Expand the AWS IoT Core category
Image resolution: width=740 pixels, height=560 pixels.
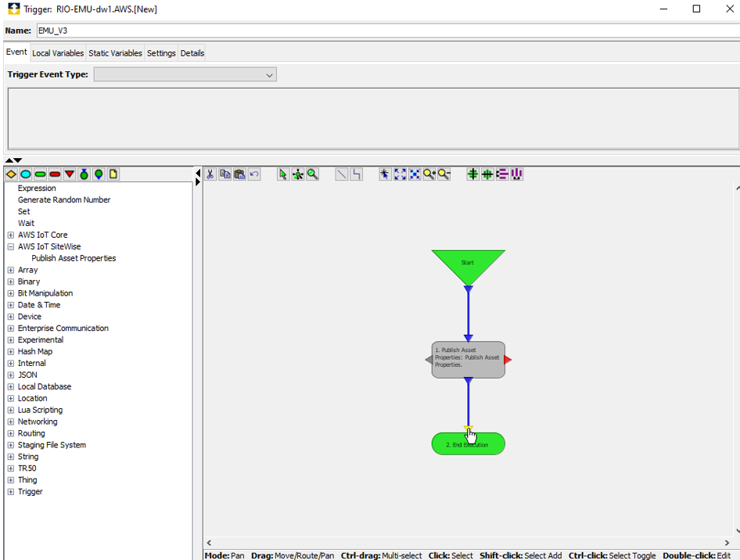tap(11, 235)
